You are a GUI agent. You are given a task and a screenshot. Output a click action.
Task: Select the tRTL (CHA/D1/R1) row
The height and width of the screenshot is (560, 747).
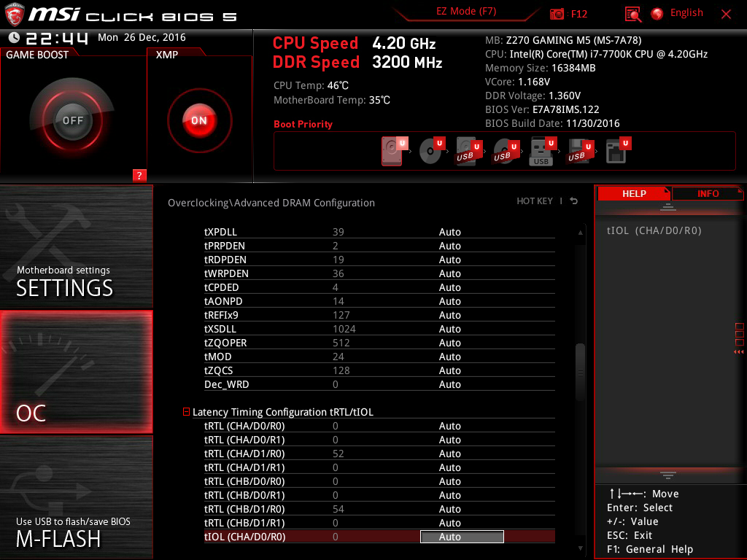pos(379,467)
